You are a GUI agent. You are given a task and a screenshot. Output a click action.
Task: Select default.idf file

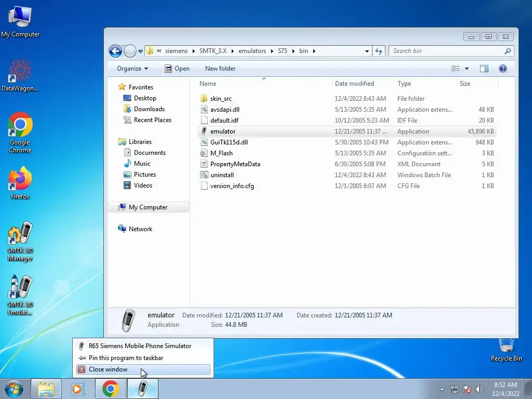(x=347, y=121)
